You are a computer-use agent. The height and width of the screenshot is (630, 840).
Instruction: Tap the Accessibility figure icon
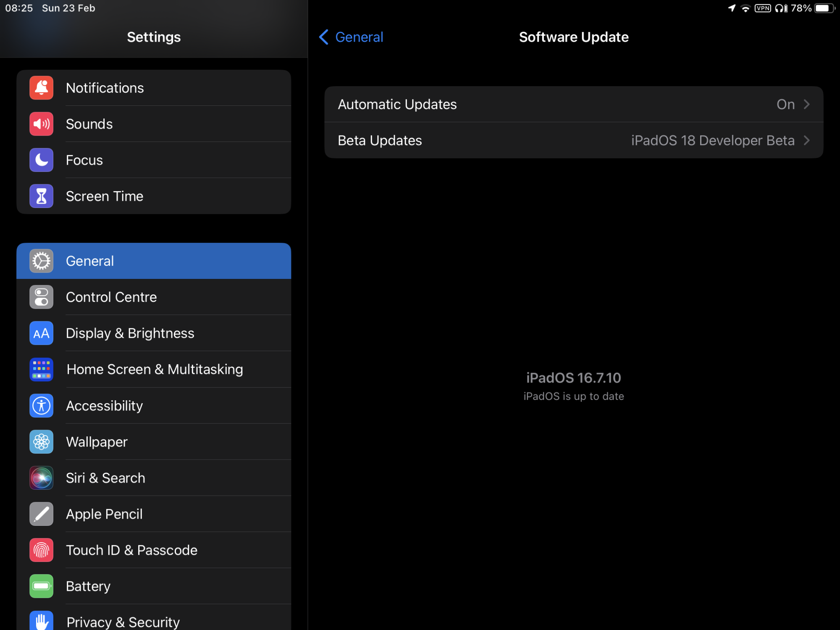pyautogui.click(x=41, y=406)
